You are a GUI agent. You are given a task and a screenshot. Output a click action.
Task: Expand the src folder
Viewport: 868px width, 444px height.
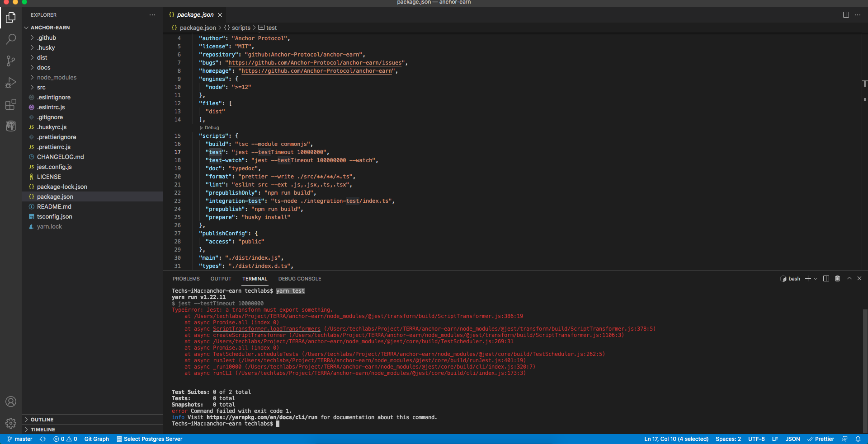92,87
